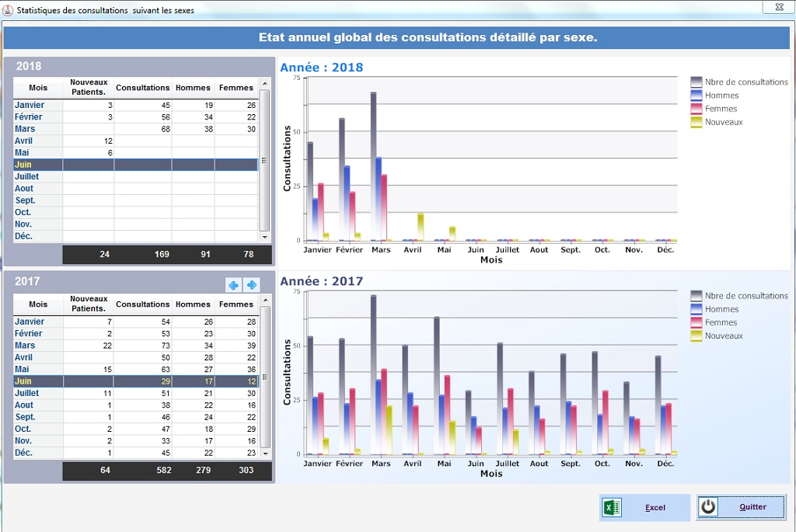Select the Mars row in 2018 table
Viewport: 796px width, 532px height.
pyautogui.click(x=135, y=129)
